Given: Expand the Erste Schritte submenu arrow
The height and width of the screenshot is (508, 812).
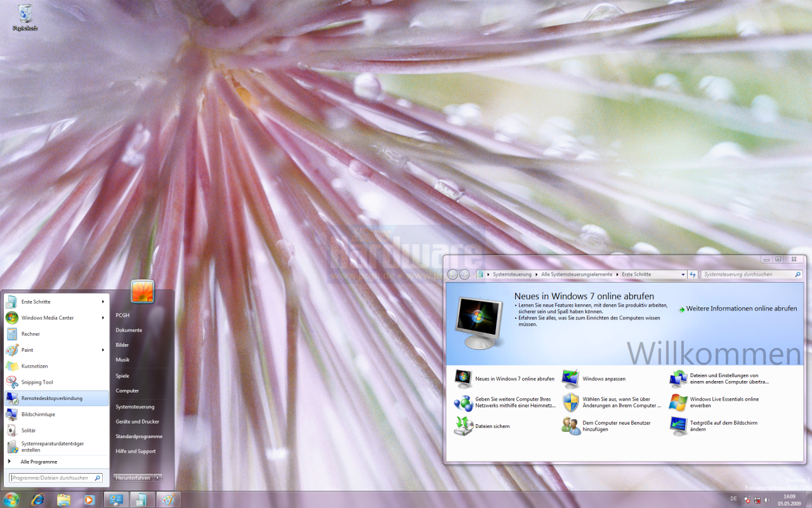Looking at the screenshot, I should point(103,302).
